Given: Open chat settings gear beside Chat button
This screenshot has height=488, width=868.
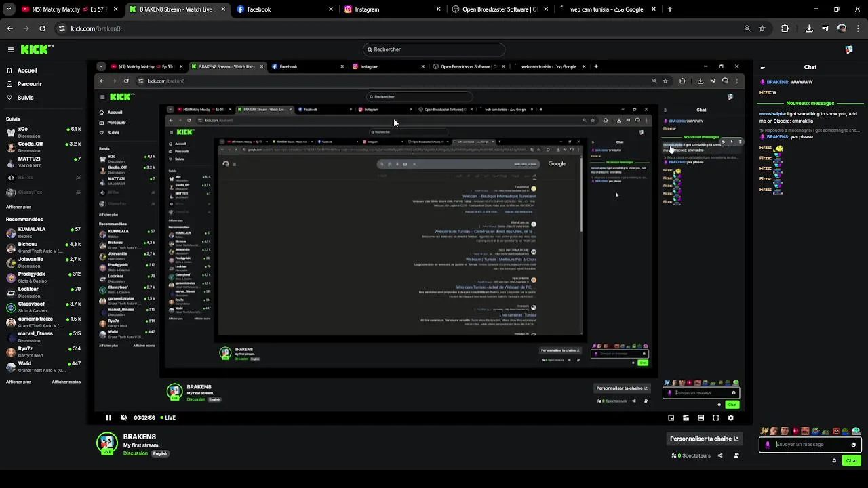Looking at the screenshot, I should tap(834, 460).
